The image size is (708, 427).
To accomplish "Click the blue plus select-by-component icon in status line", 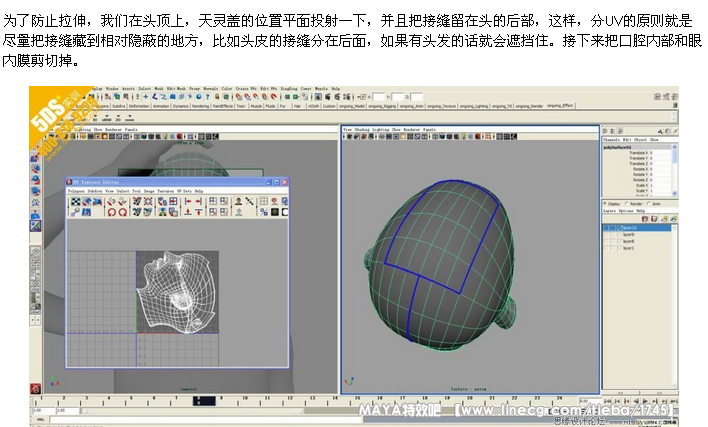I will coord(145,97).
